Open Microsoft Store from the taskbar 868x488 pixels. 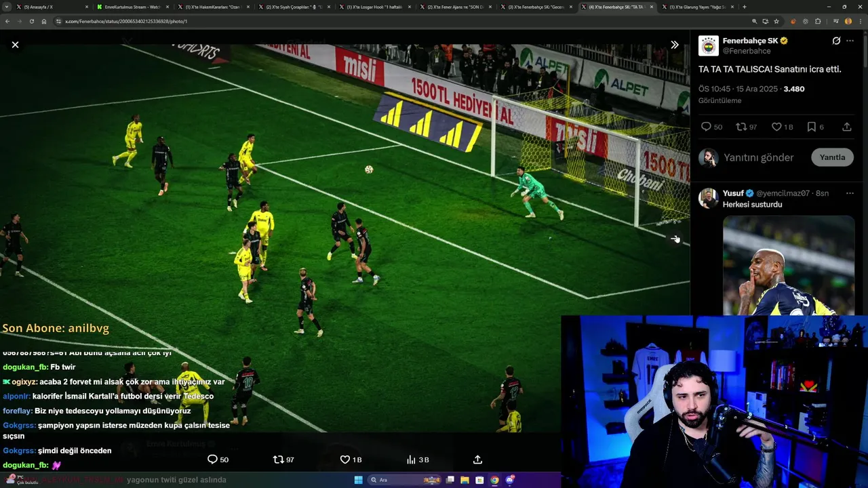pos(479,480)
